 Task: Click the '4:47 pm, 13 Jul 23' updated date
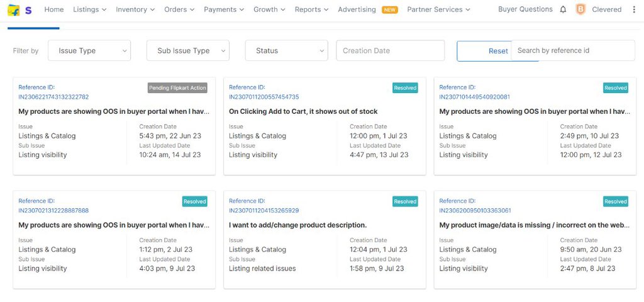click(379, 155)
